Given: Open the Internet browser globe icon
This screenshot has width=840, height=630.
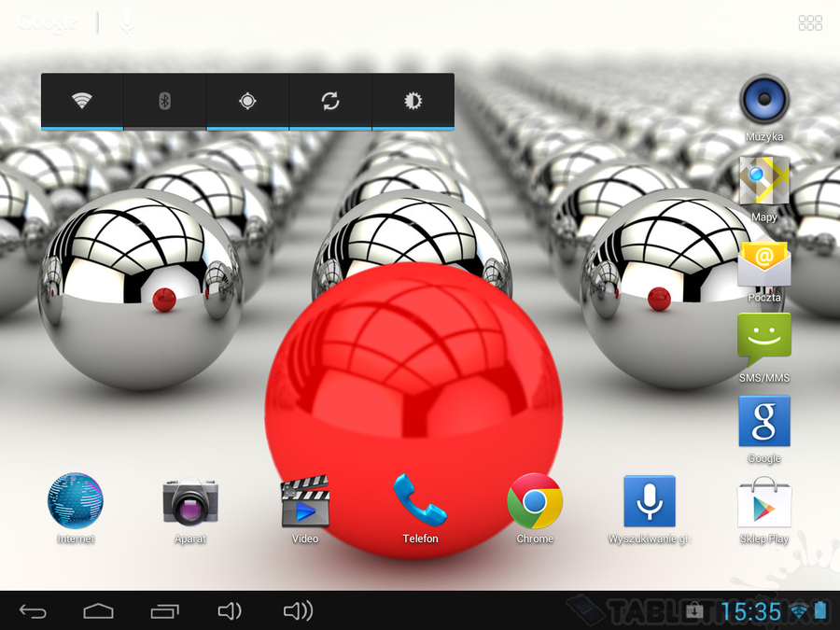Looking at the screenshot, I should pyautogui.click(x=76, y=502).
